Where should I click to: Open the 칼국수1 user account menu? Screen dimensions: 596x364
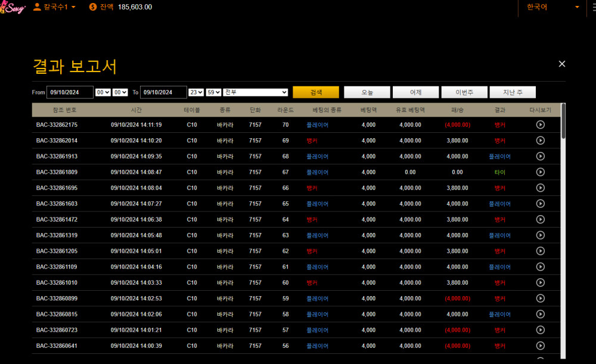point(54,7)
